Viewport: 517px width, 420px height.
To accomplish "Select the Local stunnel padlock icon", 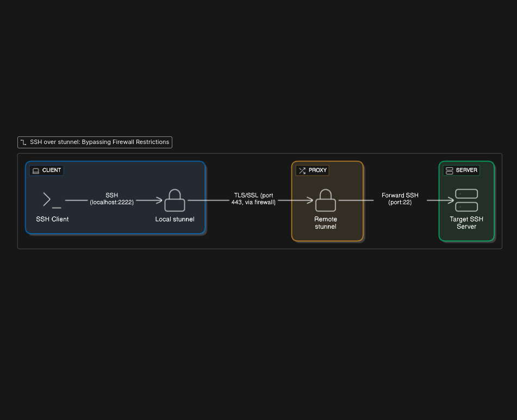I will pyautogui.click(x=175, y=200).
